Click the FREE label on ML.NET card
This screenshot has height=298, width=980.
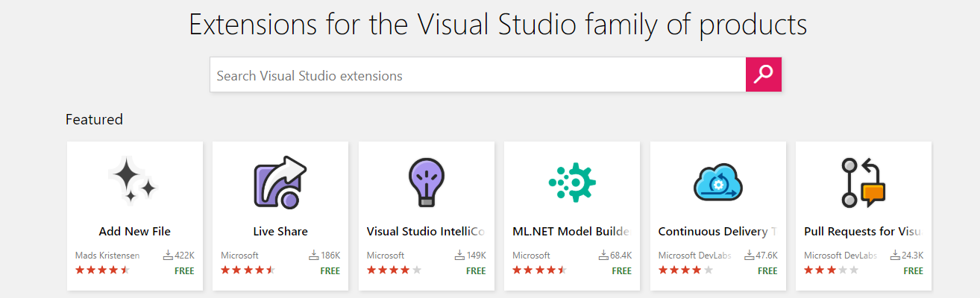(x=621, y=271)
